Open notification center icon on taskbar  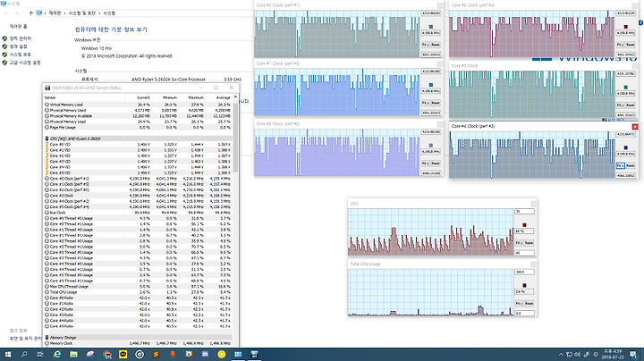634,355
